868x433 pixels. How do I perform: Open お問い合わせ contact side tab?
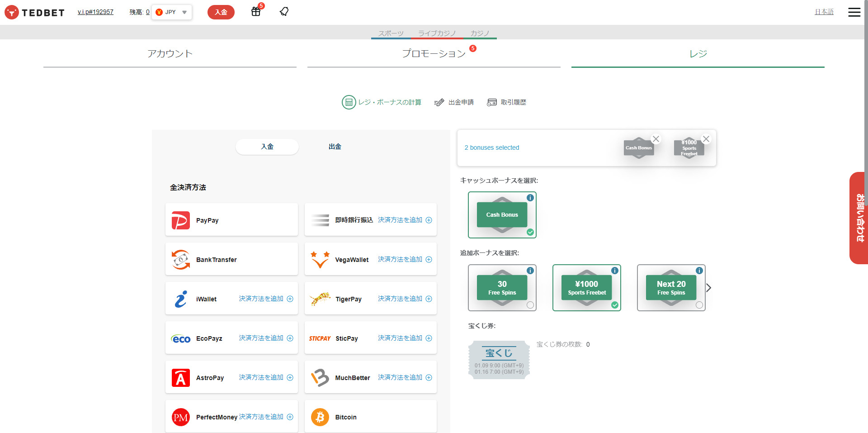pyautogui.click(x=859, y=218)
